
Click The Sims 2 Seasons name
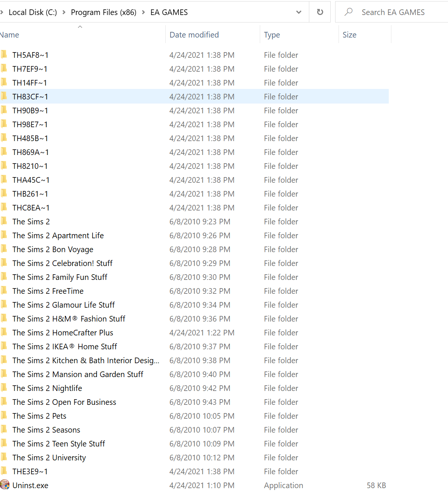pos(46,430)
